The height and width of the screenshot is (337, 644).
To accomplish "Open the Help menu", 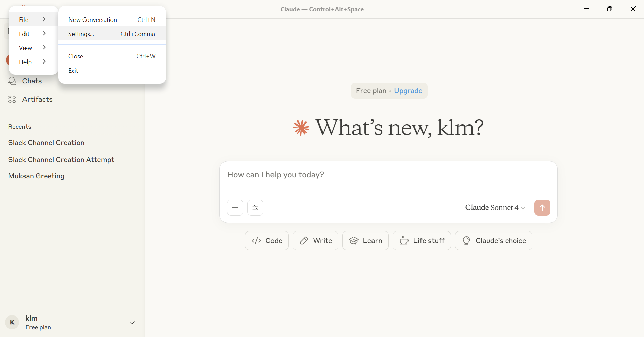I will tap(34, 62).
